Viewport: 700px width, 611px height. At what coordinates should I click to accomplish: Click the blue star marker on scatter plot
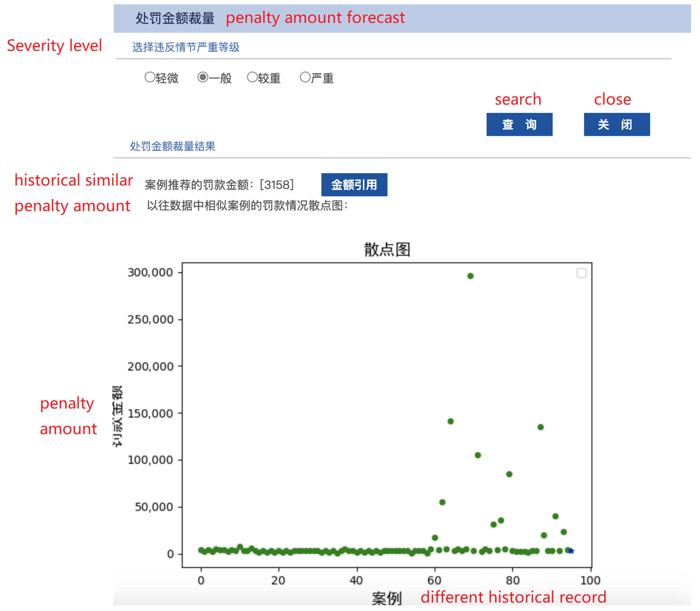(x=571, y=551)
